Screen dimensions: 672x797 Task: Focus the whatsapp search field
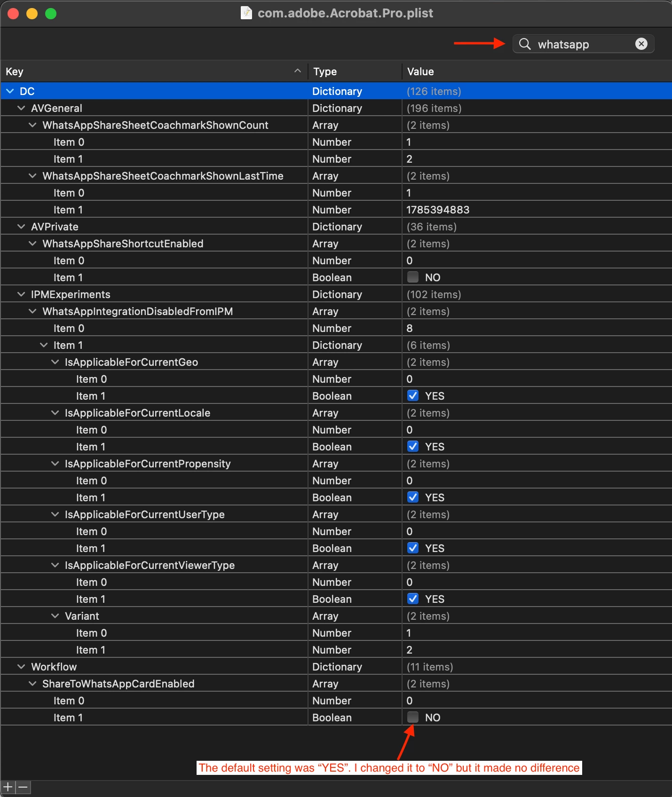(x=583, y=44)
